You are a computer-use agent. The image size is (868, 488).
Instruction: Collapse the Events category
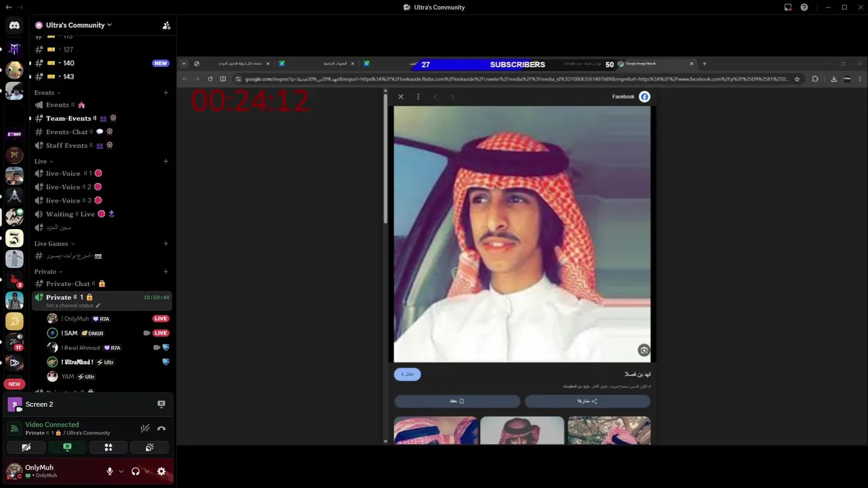(x=47, y=93)
